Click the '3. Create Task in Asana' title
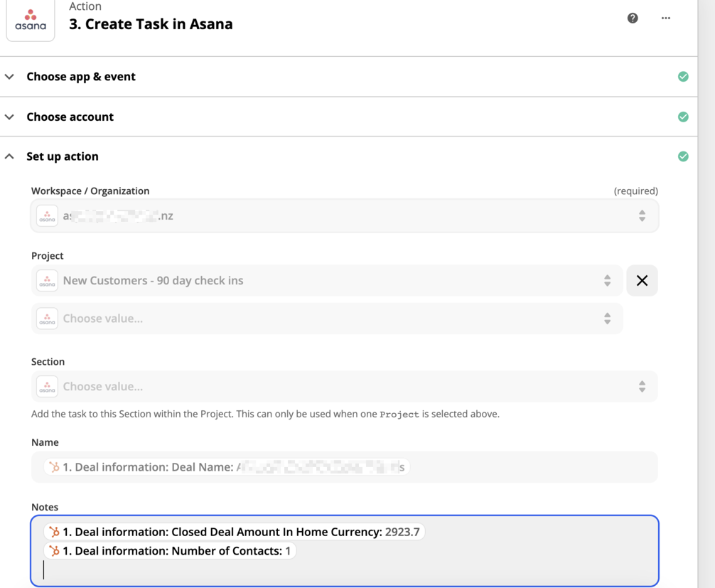 coord(151,24)
